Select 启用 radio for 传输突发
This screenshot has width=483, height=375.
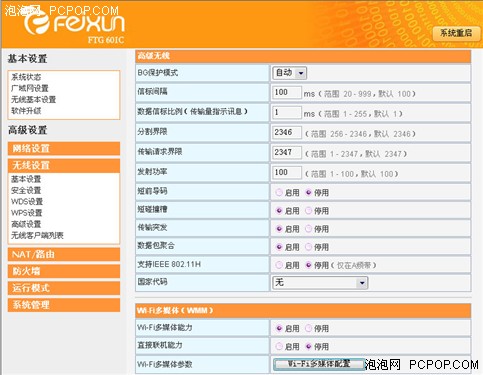click(x=279, y=229)
